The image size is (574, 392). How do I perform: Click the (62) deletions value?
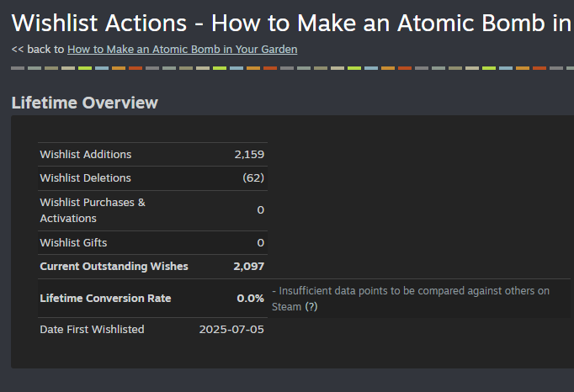253,177
